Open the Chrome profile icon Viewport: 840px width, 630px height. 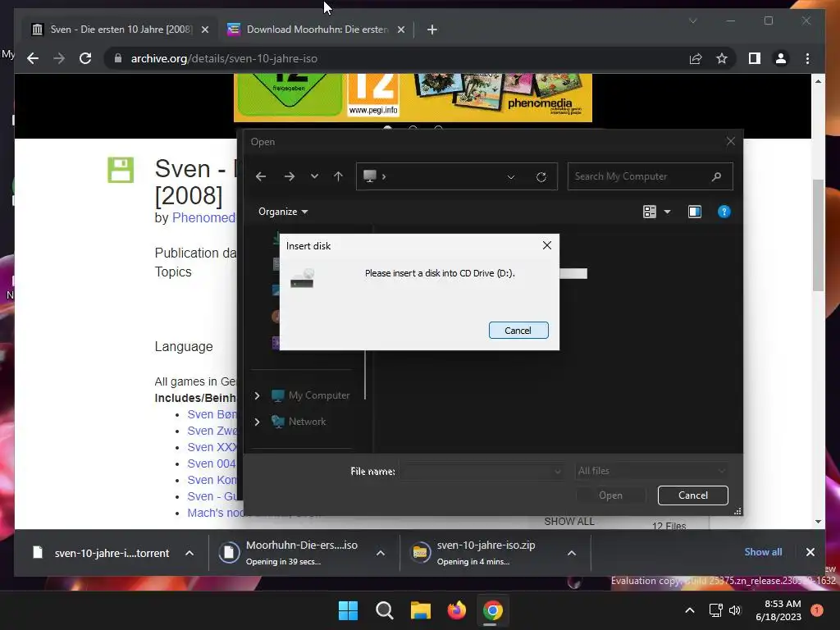coord(781,58)
